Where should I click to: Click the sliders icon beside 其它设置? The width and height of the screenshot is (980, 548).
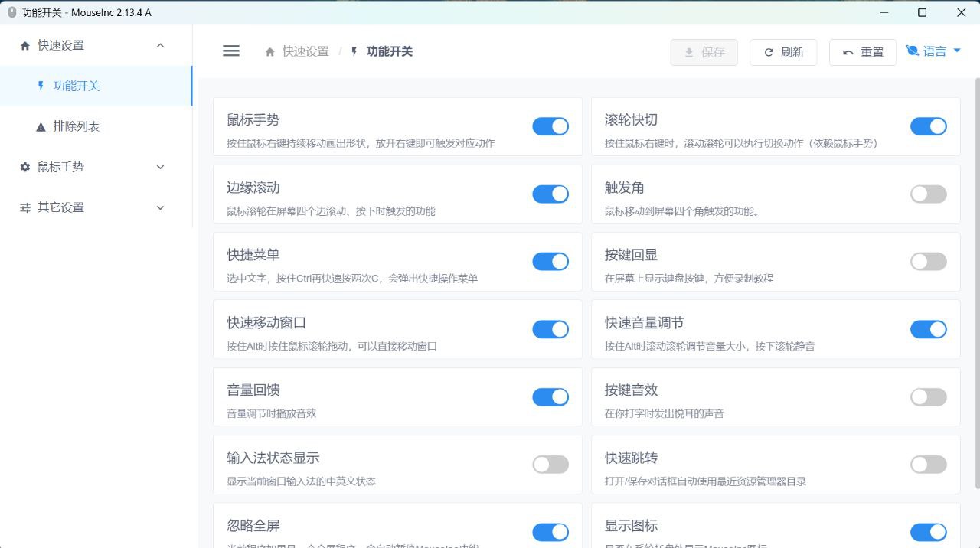(x=25, y=207)
